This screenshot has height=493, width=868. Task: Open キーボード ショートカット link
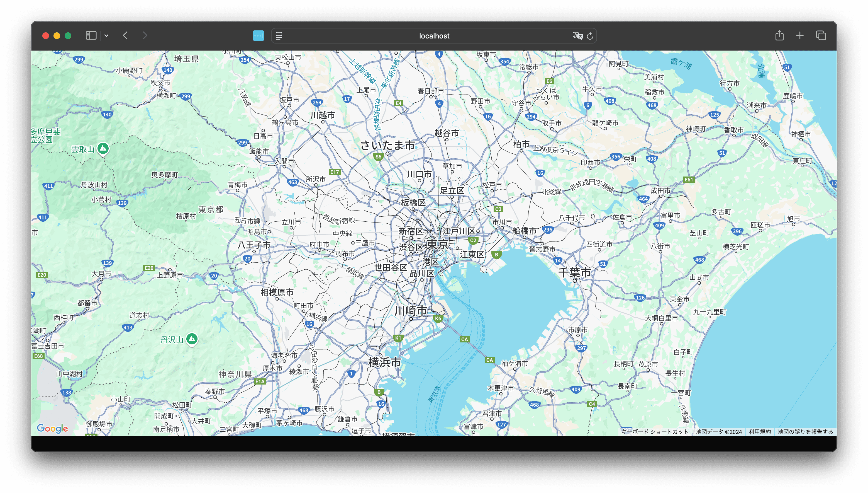click(x=655, y=432)
